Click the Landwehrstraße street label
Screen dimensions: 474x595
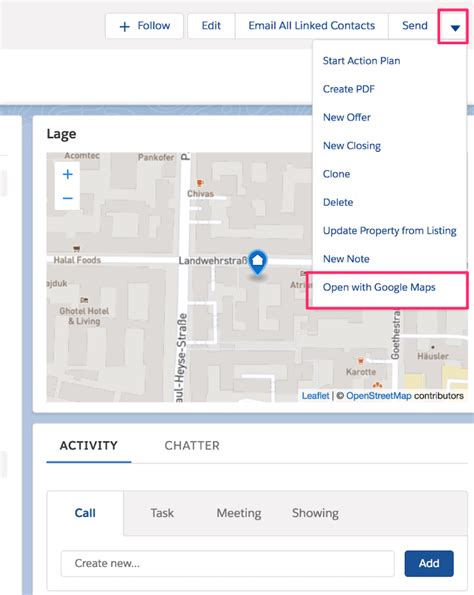(213, 261)
